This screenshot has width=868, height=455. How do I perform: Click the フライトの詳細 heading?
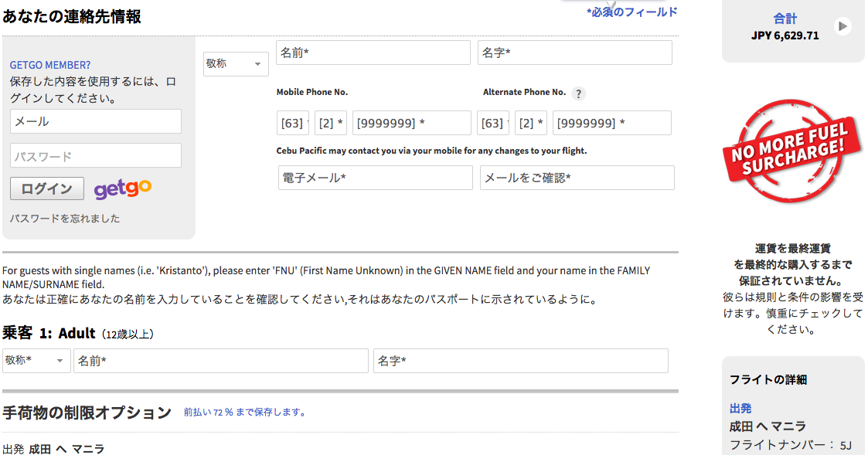768,380
